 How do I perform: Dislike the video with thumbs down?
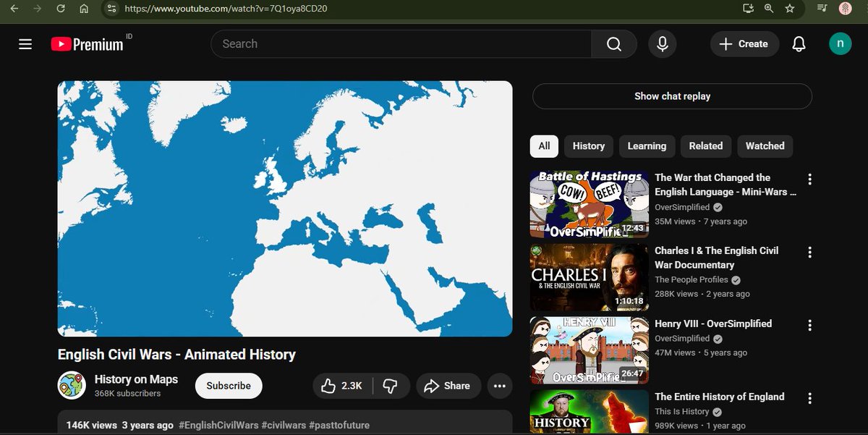[391, 386]
